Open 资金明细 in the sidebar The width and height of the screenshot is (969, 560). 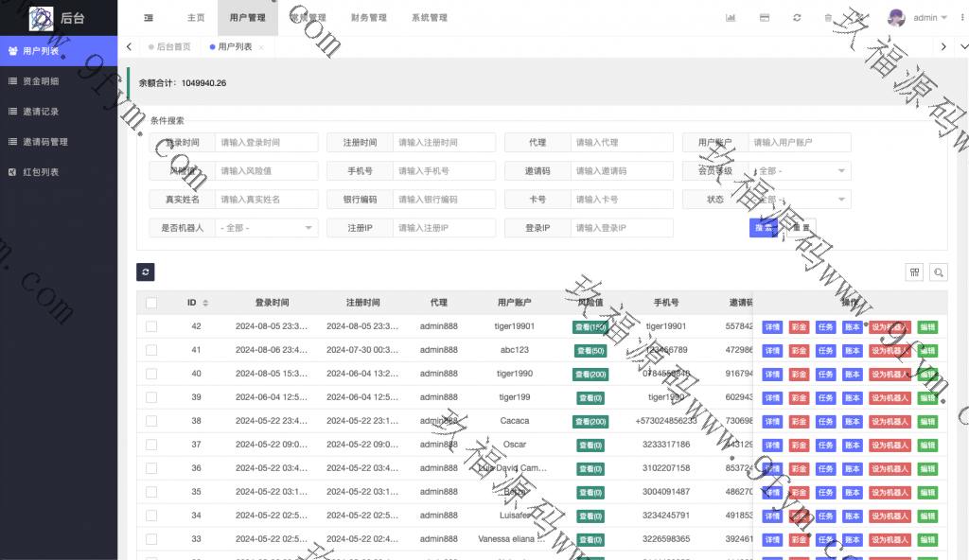(41, 81)
